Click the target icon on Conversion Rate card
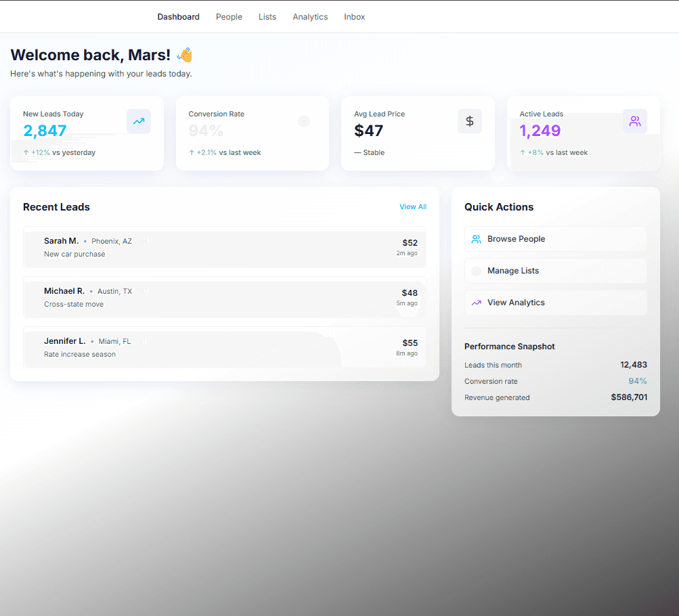 point(304,120)
